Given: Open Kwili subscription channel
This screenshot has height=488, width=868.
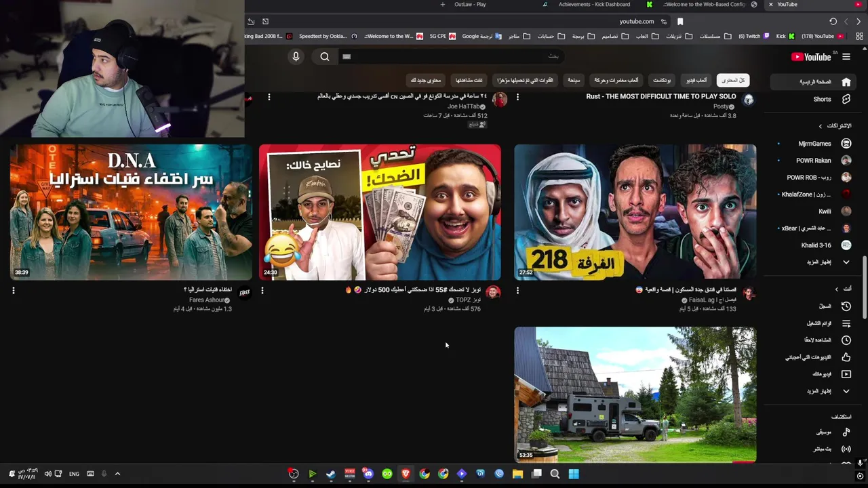Looking at the screenshot, I should point(824,211).
